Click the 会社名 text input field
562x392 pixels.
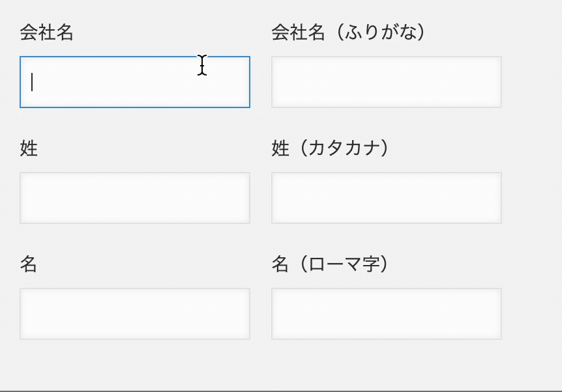135,82
